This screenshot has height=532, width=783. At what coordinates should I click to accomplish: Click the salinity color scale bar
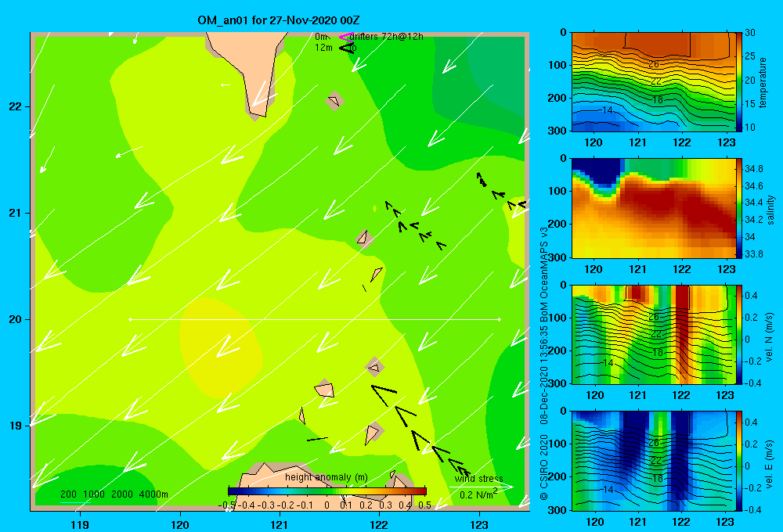tap(738, 208)
